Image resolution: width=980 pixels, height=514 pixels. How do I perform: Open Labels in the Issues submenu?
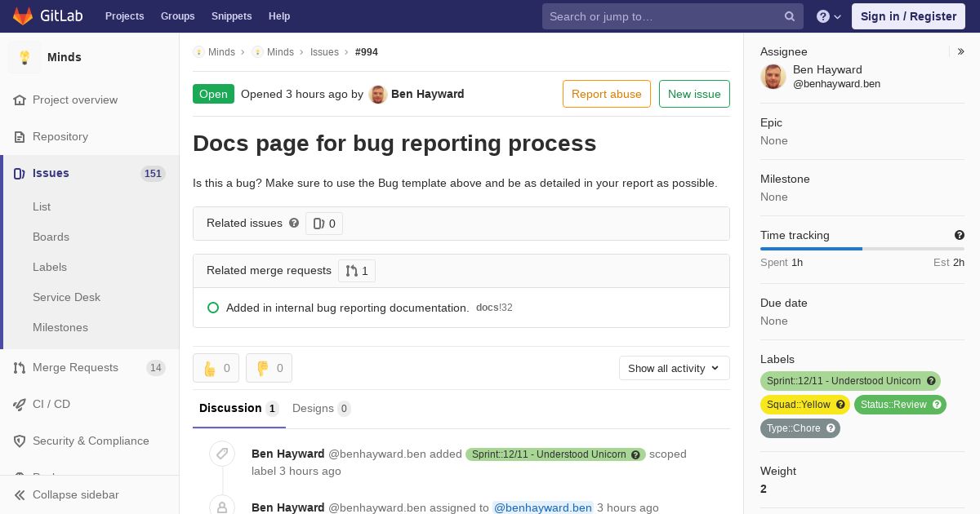[x=50, y=268]
